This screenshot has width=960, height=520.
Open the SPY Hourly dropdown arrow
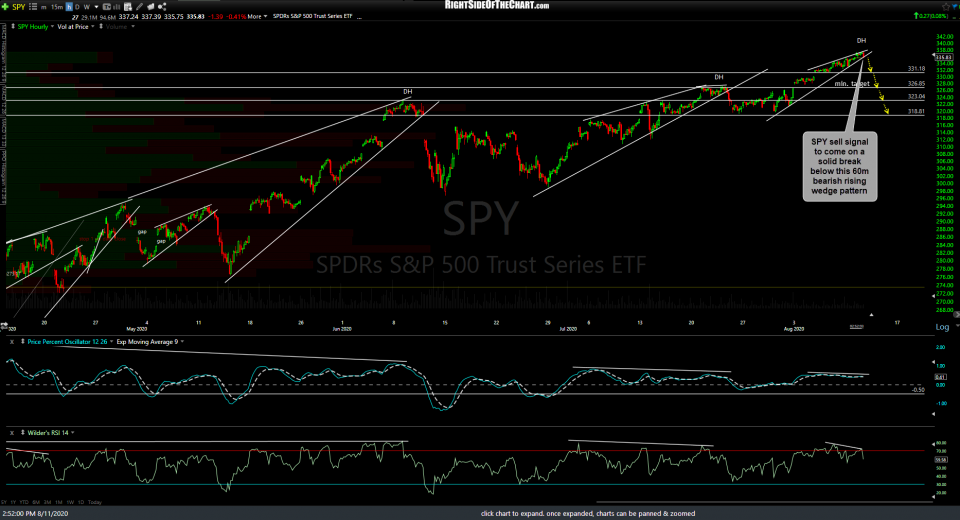pyautogui.click(x=52, y=26)
